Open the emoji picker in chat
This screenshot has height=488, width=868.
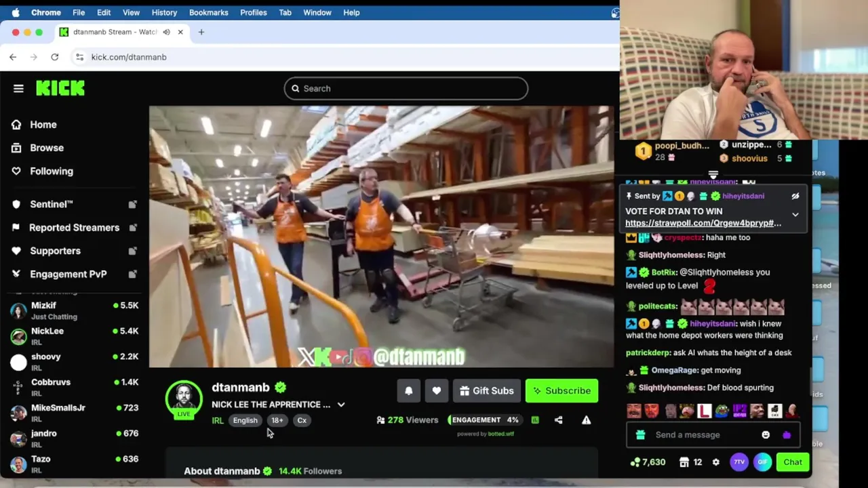tap(766, 435)
